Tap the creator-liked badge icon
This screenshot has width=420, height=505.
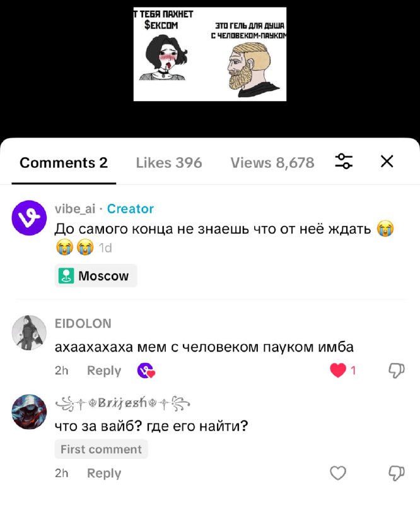(146, 370)
